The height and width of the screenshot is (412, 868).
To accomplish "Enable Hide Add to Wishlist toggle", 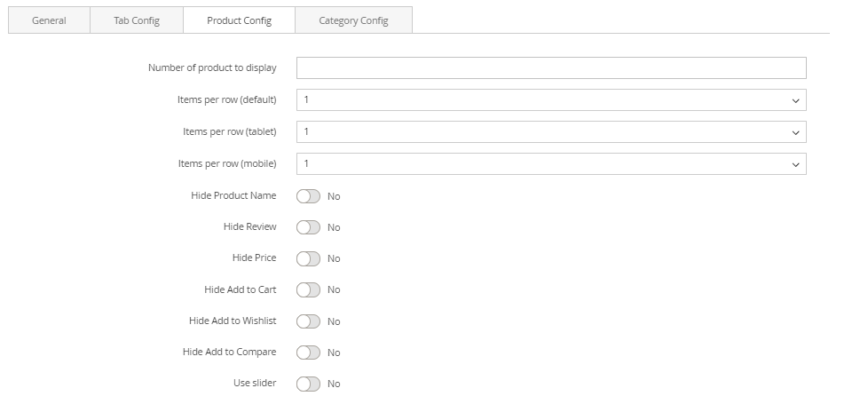I will [308, 321].
